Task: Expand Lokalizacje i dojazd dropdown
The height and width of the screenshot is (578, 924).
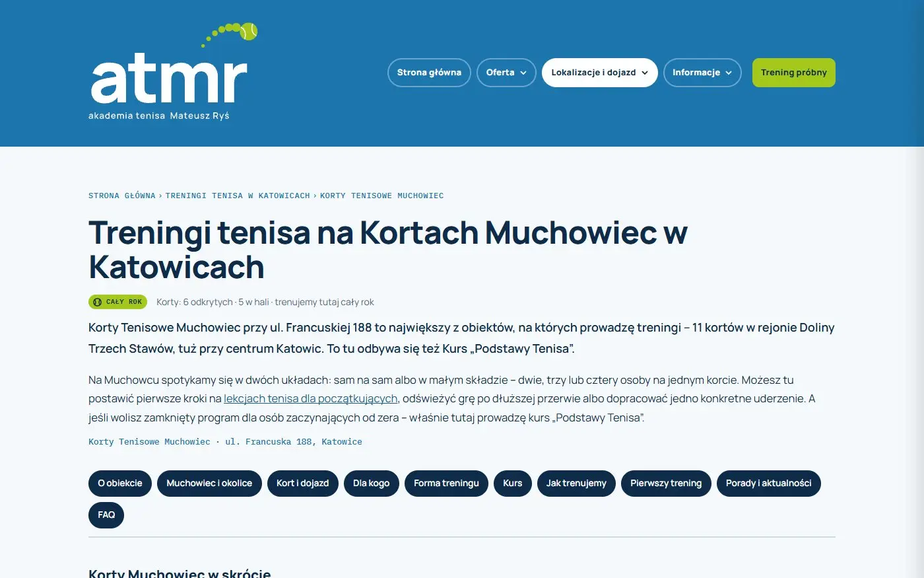Action: pyautogui.click(x=600, y=73)
